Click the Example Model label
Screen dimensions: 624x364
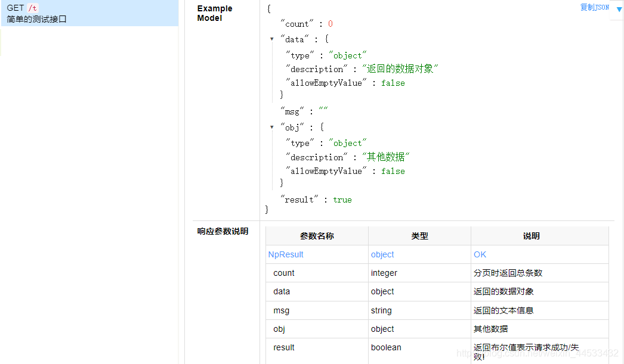tap(215, 13)
